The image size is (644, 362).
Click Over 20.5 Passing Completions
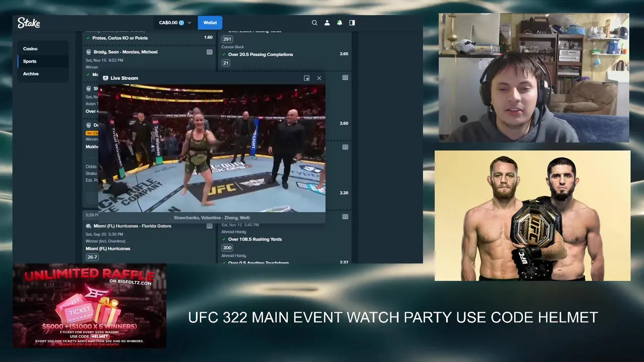click(260, 54)
